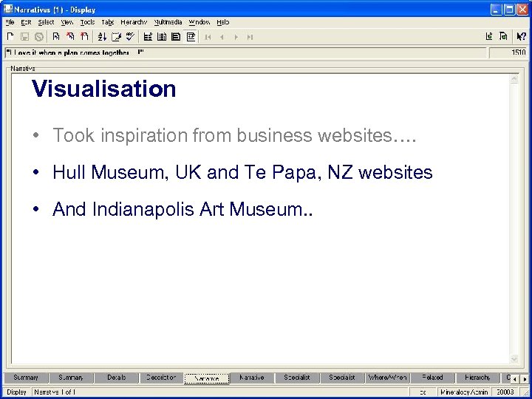The image size is (532, 399).
Task: Click the New record toolbar icon
Action: coord(10,37)
